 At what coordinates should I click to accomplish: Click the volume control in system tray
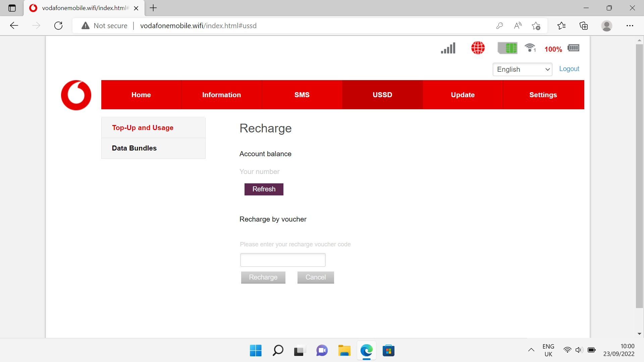[579, 350]
